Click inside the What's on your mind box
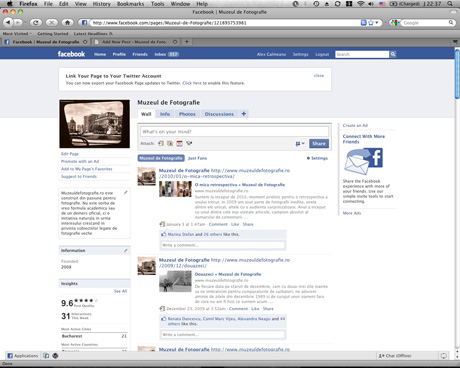460x368 pixels. [234, 132]
